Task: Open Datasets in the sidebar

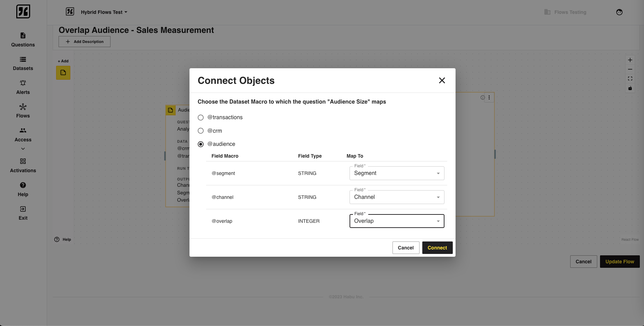Action: [x=23, y=63]
